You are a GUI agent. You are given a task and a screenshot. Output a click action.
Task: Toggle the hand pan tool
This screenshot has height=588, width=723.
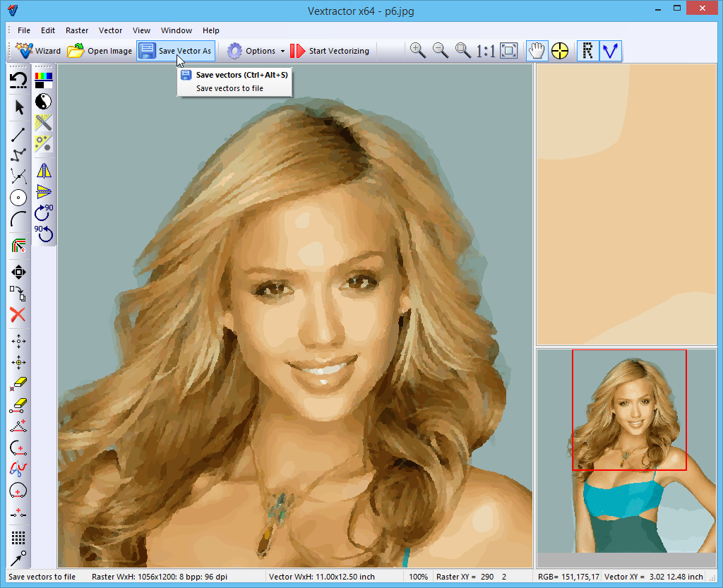click(537, 51)
